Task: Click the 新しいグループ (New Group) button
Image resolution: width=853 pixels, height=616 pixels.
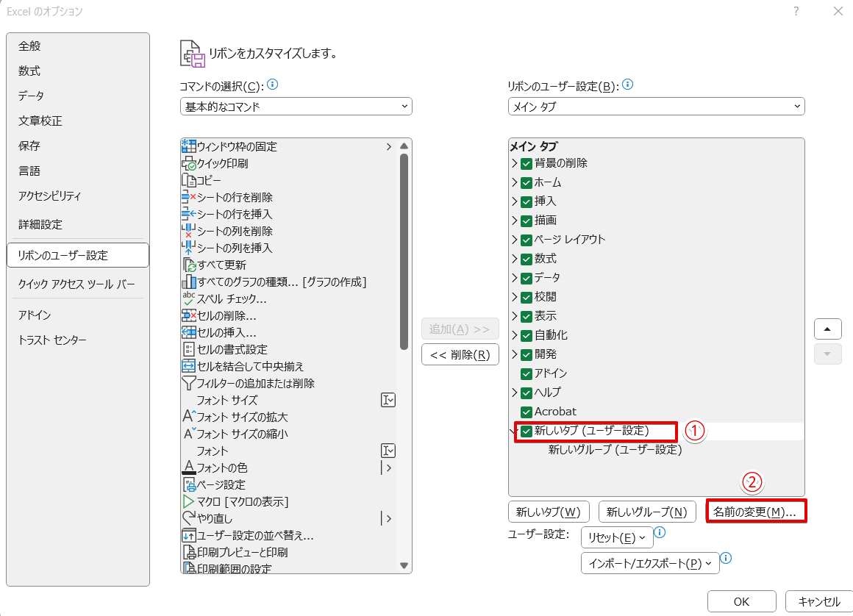Action: [646, 511]
